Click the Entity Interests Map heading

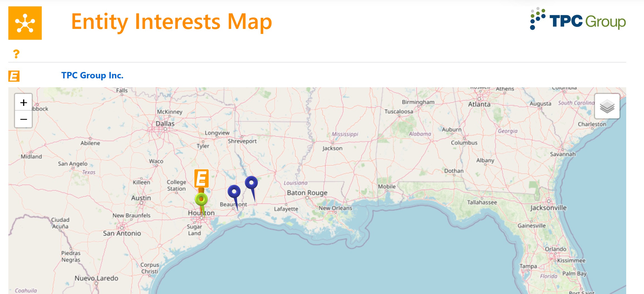(x=171, y=21)
